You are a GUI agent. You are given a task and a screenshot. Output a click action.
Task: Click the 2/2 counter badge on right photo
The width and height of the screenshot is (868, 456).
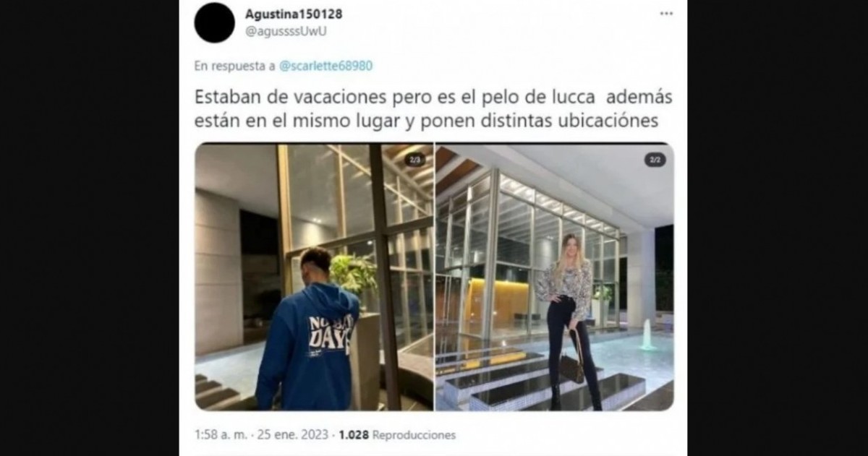[655, 160]
